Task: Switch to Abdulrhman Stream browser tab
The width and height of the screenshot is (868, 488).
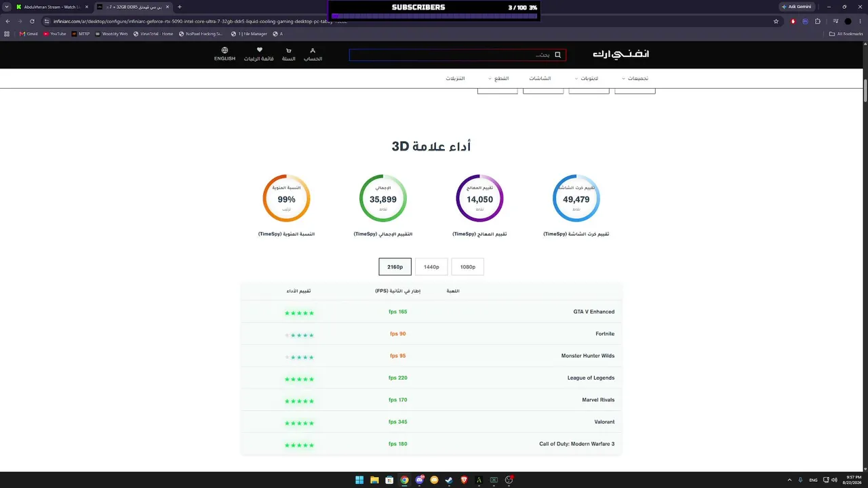Action: (x=52, y=7)
